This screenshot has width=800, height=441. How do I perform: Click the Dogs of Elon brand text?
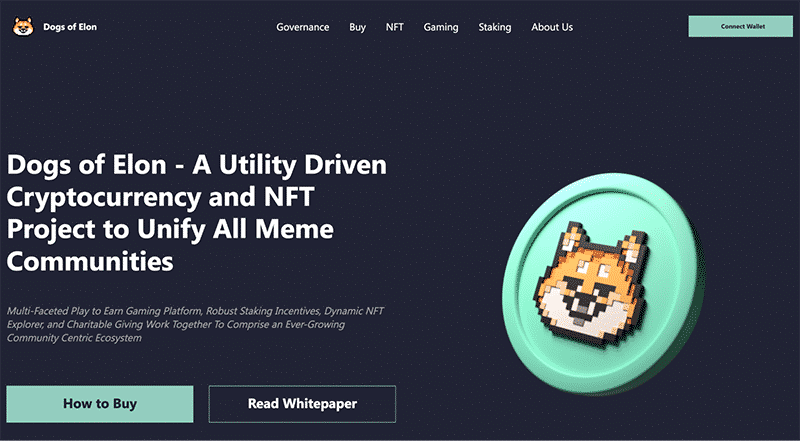tap(70, 27)
